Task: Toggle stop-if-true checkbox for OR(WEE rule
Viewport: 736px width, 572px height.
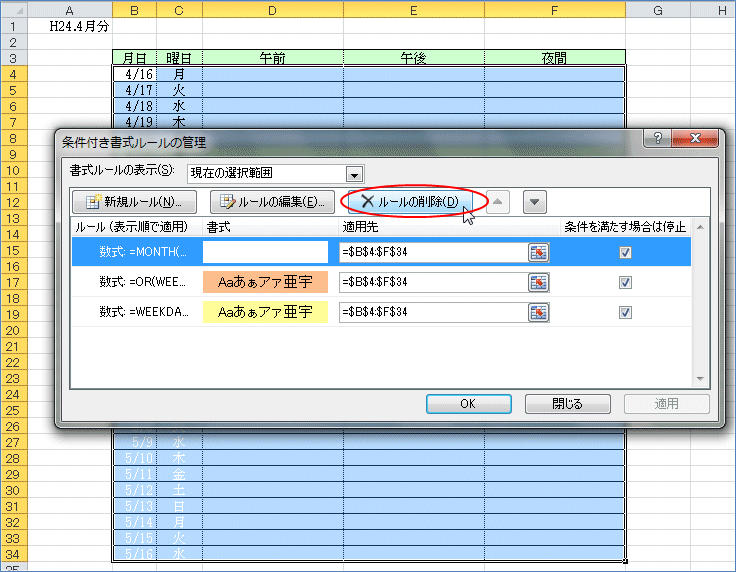Action: 625,282
